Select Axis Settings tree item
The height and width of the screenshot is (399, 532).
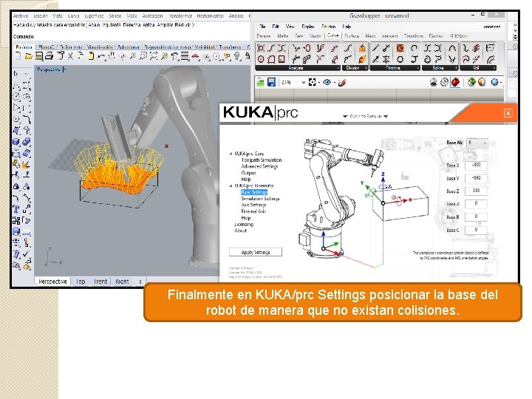253,205
